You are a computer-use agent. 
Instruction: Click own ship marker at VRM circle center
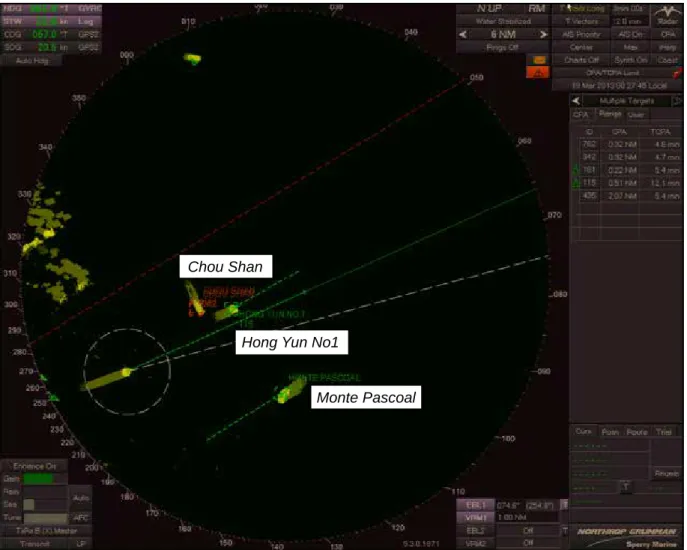(x=127, y=372)
